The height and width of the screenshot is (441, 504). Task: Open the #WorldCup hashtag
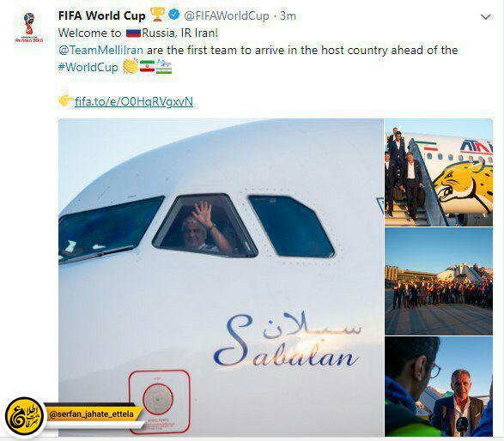tap(88, 67)
